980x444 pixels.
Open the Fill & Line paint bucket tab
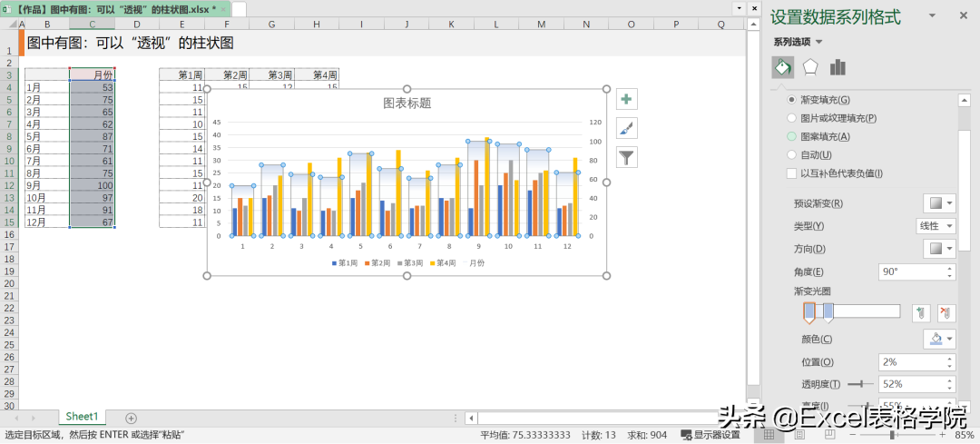783,67
